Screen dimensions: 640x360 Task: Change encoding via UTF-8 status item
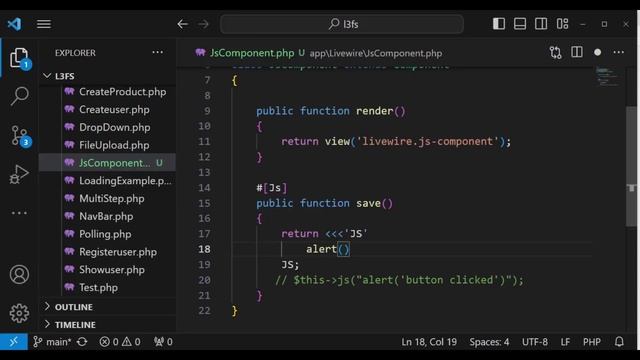pyautogui.click(x=535, y=342)
